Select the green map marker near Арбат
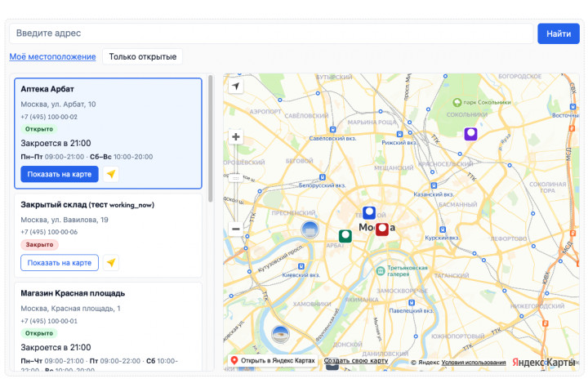The width and height of the screenshot is (588, 392). click(345, 236)
